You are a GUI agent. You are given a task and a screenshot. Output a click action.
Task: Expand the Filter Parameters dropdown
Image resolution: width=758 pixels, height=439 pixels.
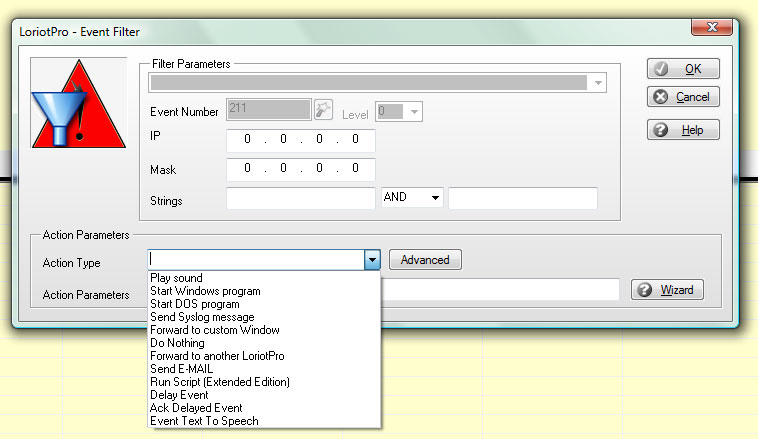(x=598, y=83)
